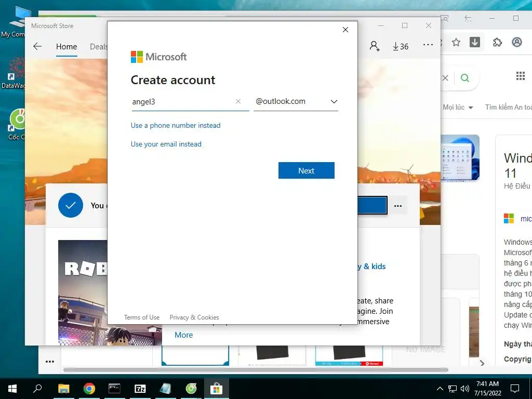
Task: Click the horizontal scrollbar in the browser window
Action: (x=256, y=370)
